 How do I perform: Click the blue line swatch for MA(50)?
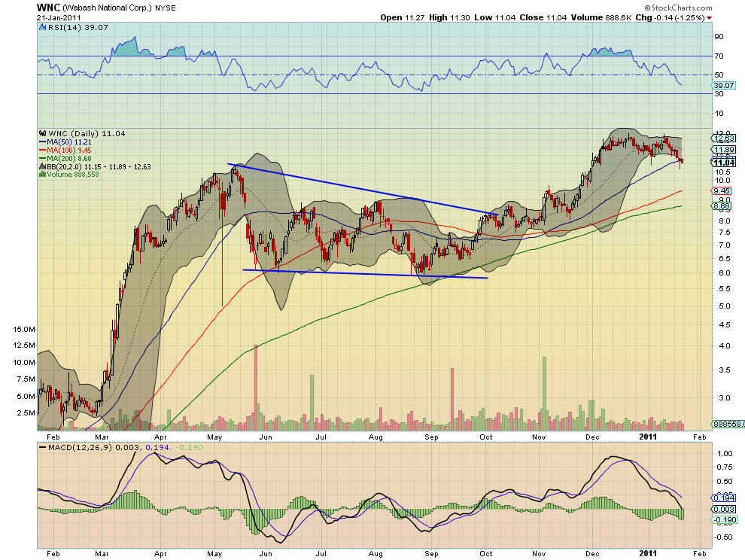[x=42, y=142]
